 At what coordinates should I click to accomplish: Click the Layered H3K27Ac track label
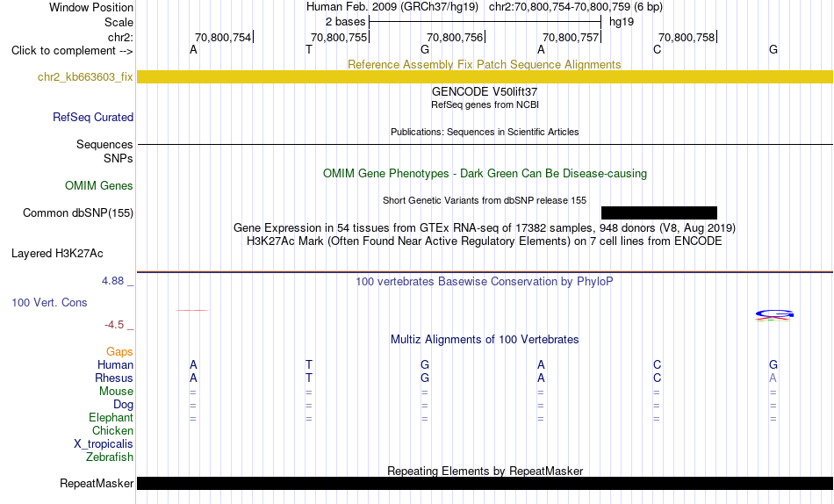pyautogui.click(x=57, y=254)
